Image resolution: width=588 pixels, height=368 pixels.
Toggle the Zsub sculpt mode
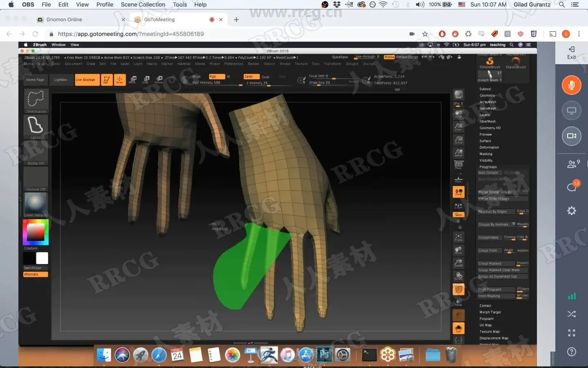click(x=265, y=77)
